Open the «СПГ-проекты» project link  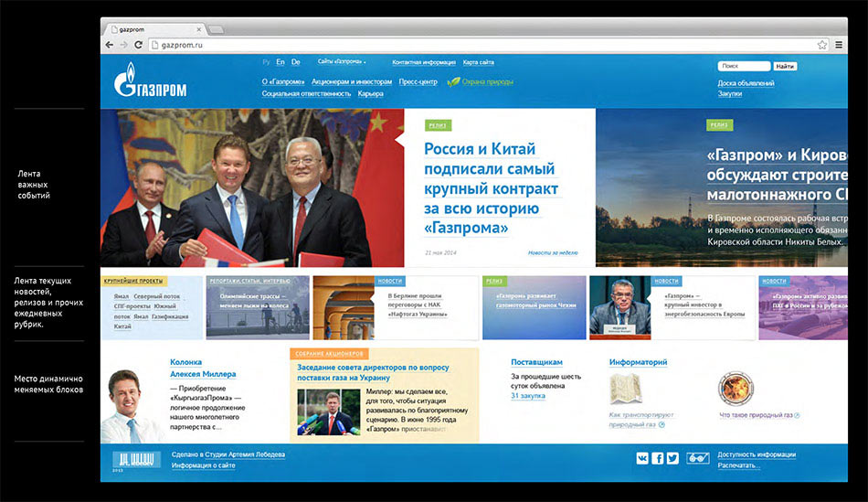(132, 306)
